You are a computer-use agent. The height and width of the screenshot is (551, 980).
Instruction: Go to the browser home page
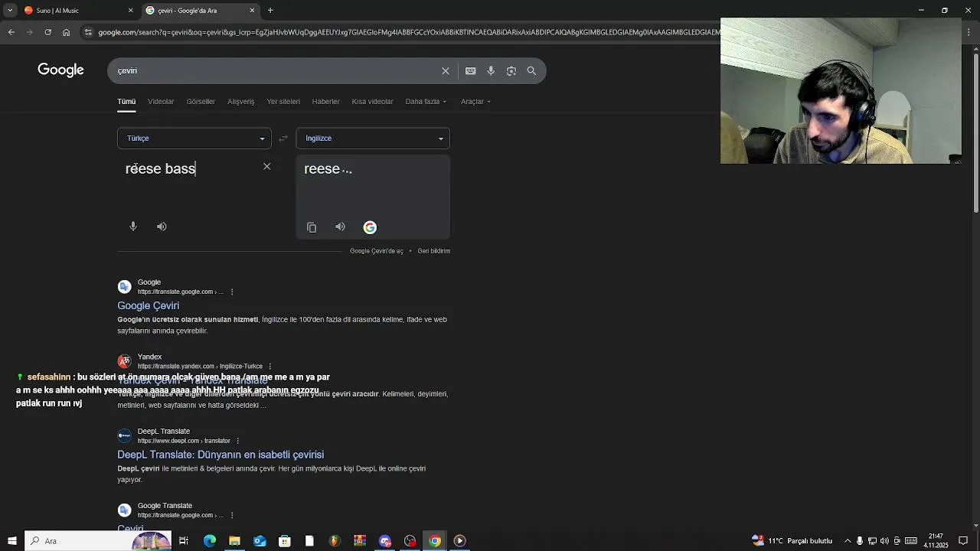[x=67, y=32]
